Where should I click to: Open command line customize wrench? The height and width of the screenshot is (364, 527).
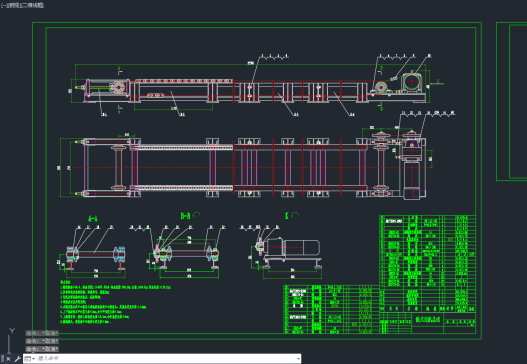pos(17,359)
